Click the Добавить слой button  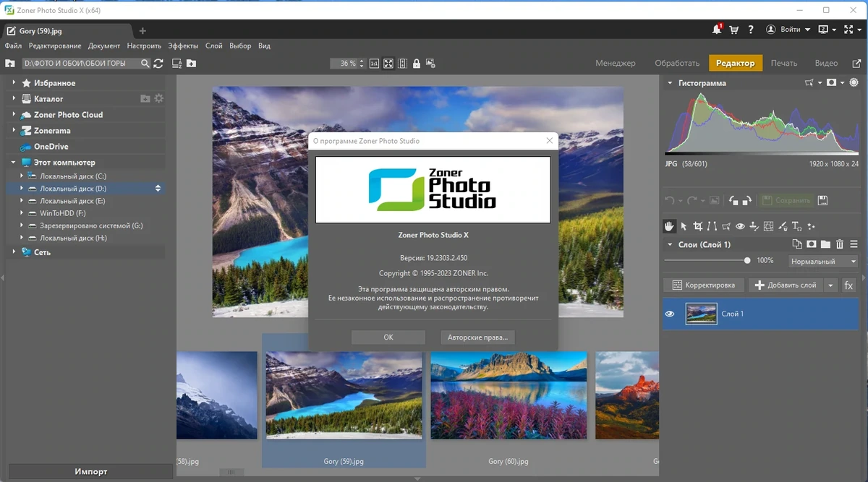[786, 285]
